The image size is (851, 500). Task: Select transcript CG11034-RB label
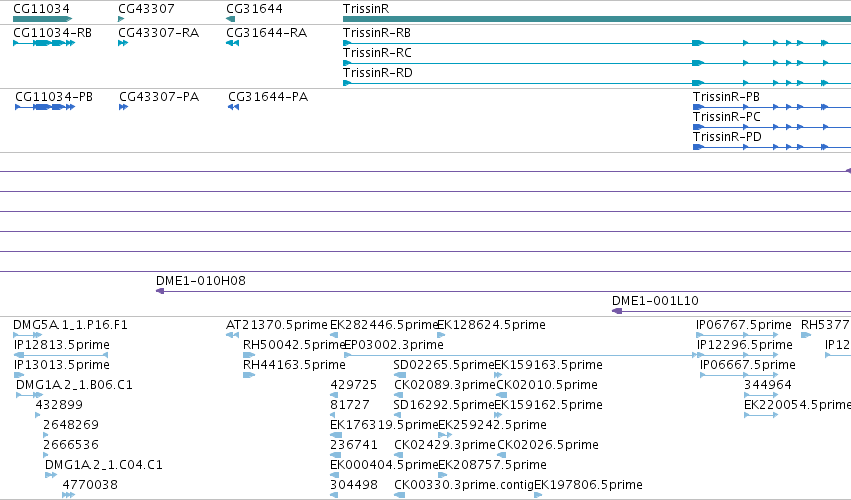click(53, 33)
